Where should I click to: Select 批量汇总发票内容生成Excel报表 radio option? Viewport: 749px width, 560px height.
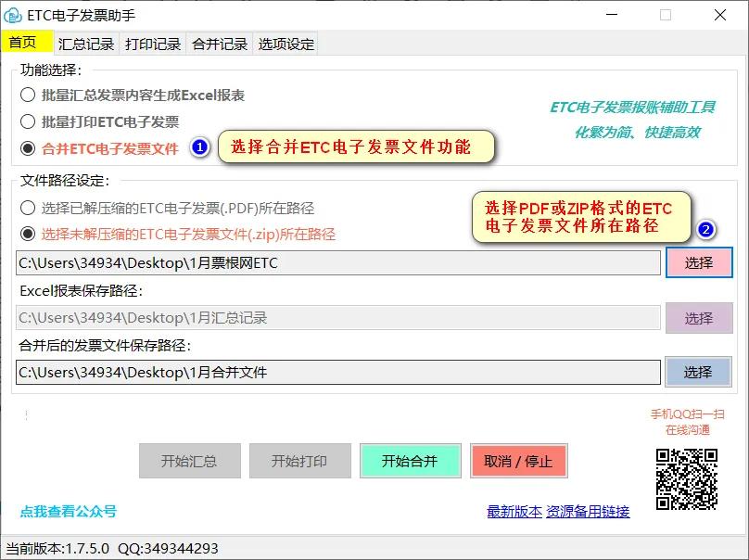click(x=133, y=95)
